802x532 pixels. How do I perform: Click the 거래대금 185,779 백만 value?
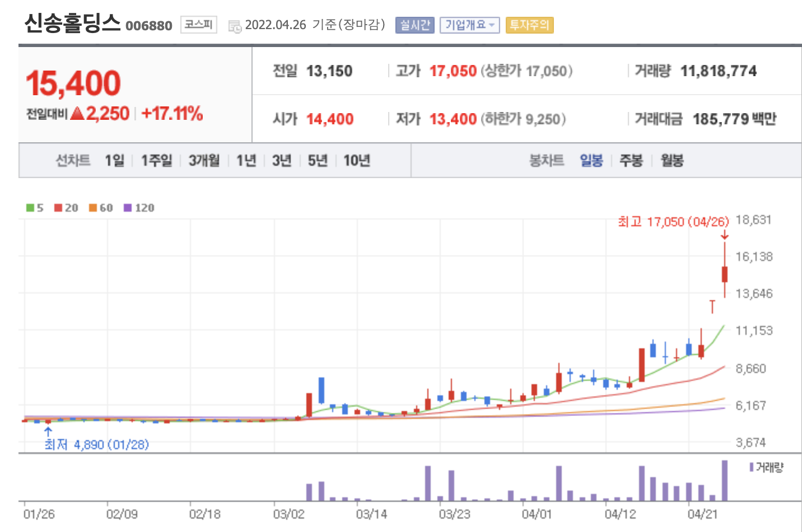[x=734, y=119]
